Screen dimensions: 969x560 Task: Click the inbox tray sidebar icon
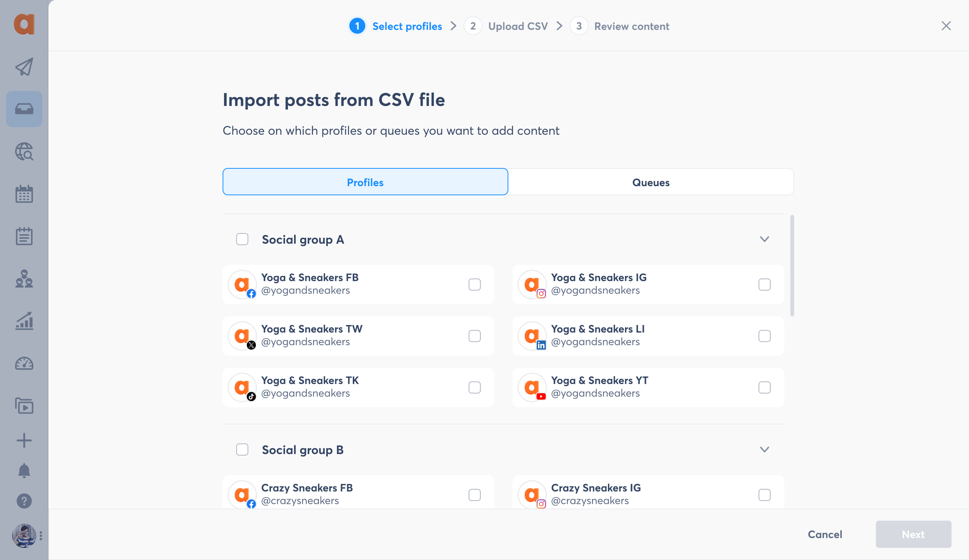(x=24, y=109)
